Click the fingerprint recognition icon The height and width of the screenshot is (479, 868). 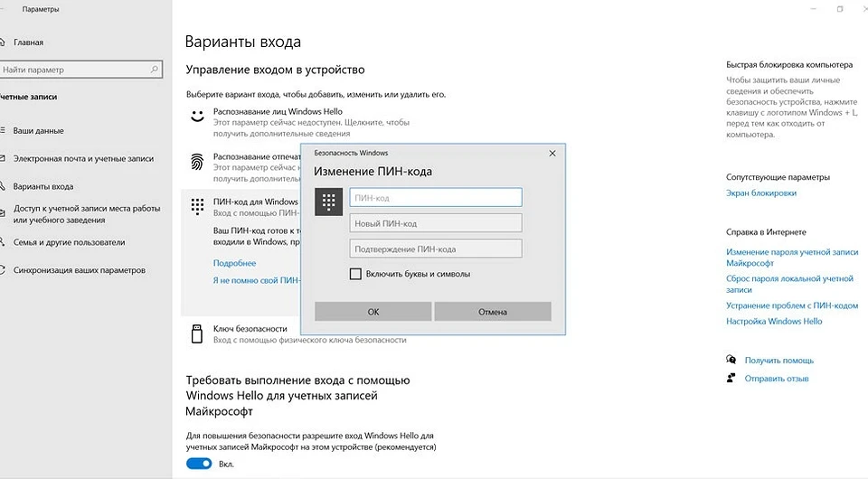pyautogui.click(x=197, y=162)
